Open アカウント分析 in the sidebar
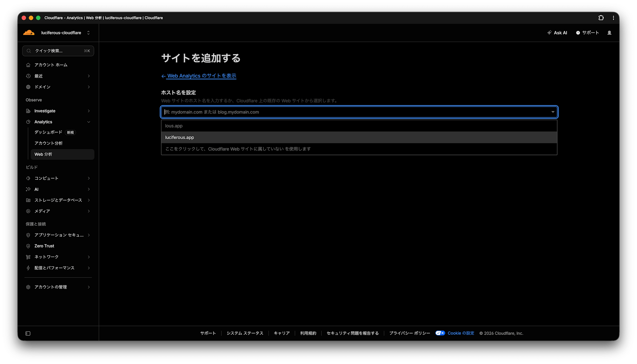This screenshot has height=364, width=637. point(48,143)
